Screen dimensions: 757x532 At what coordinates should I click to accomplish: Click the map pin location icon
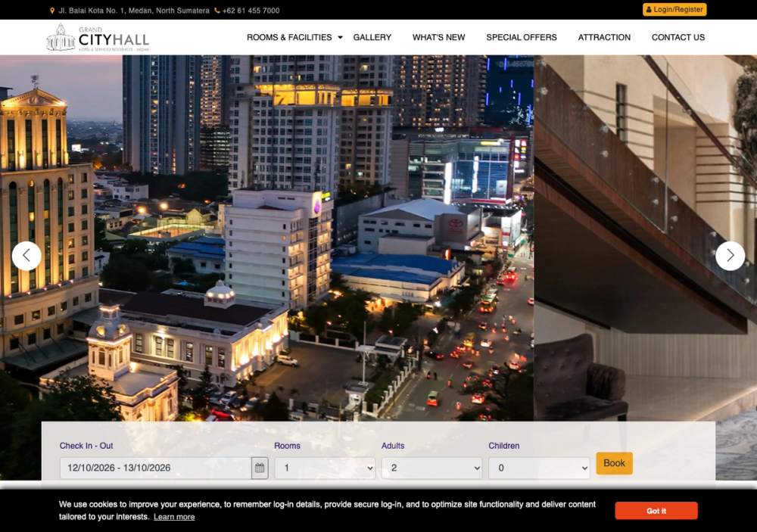tap(52, 10)
